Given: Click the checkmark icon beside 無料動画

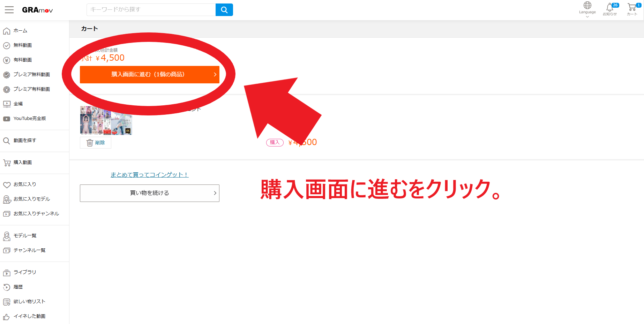Looking at the screenshot, I should click(x=7, y=46).
